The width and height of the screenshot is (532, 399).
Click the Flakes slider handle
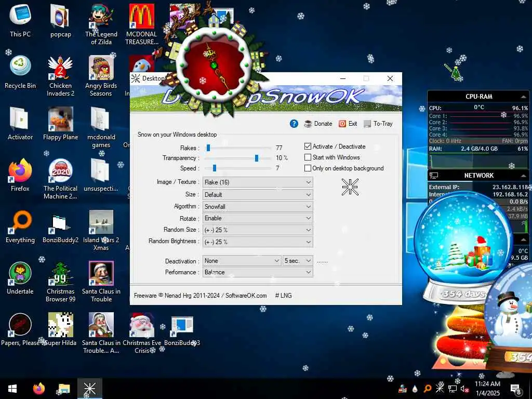coord(208,148)
